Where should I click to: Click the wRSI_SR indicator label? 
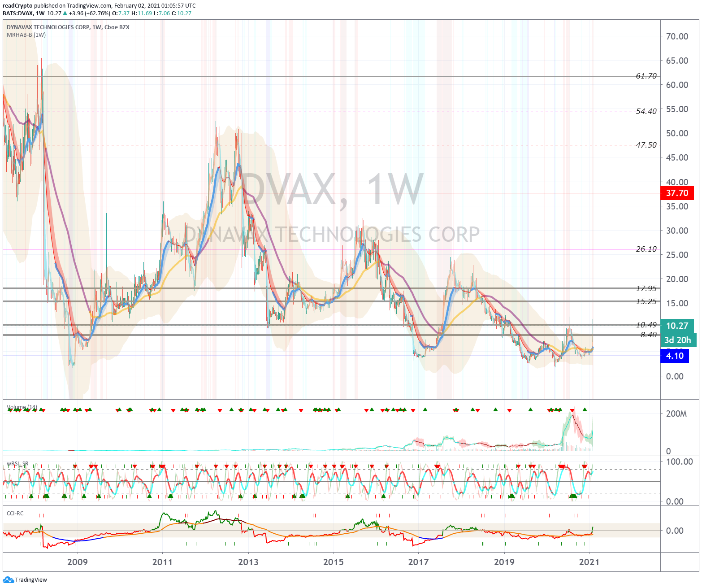pos(17,464)
